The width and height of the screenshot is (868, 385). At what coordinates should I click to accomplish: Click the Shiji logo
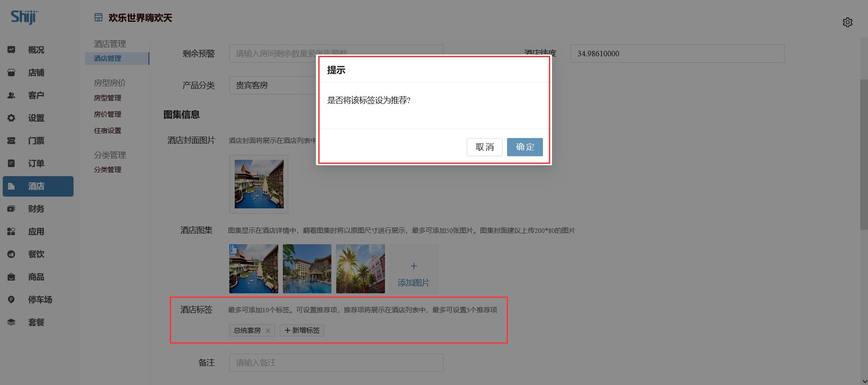[24, 17]
